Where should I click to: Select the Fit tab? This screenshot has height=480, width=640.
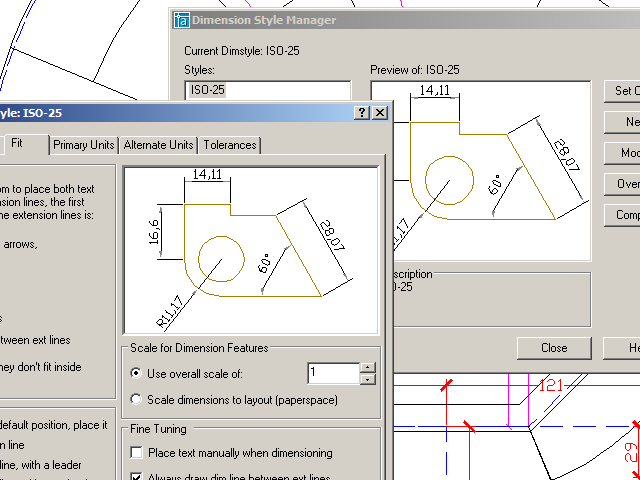tap(17, 143)
